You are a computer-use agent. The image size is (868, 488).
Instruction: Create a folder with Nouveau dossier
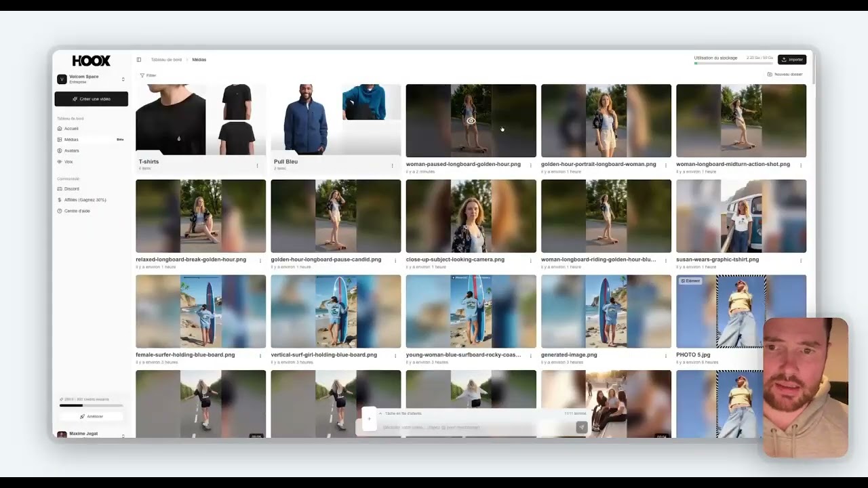[x=785, y=75]
